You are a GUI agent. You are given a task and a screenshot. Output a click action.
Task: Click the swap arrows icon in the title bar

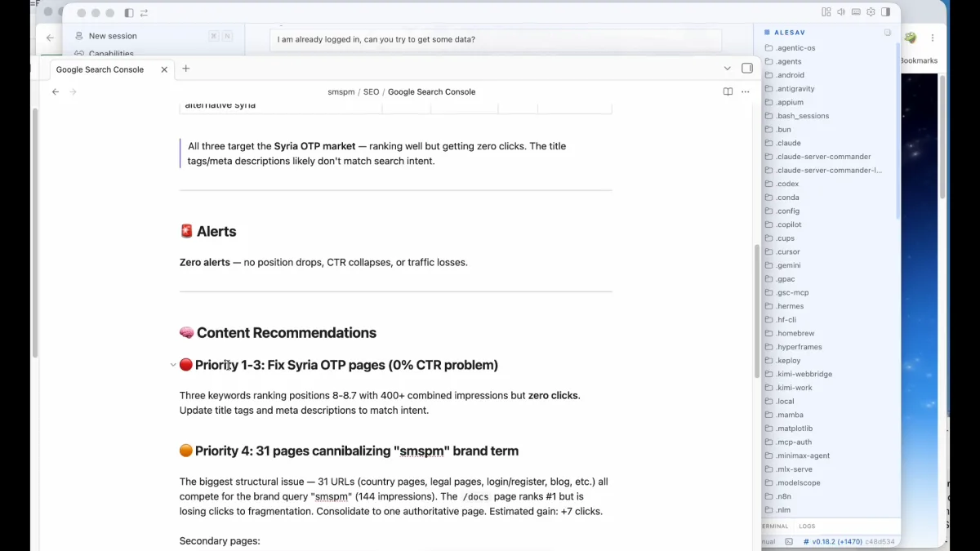click(145, 13)
